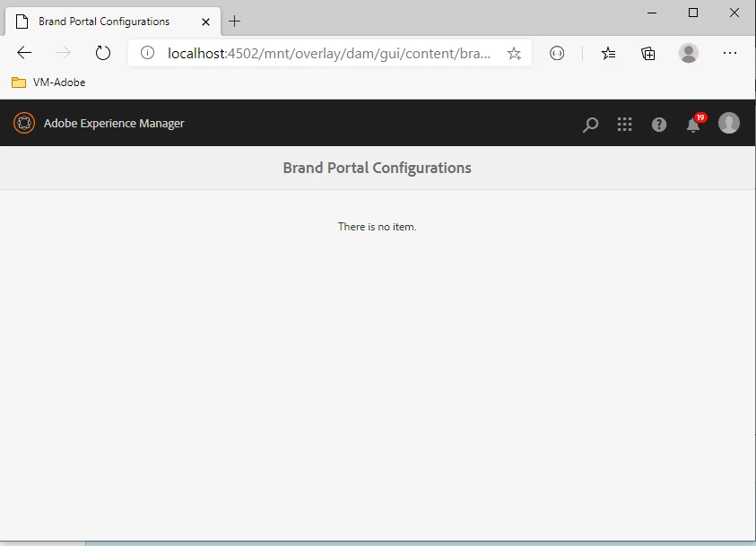Open the AEM search magnifier
Viewport: 756px width, 546px height.
(590, 125)
